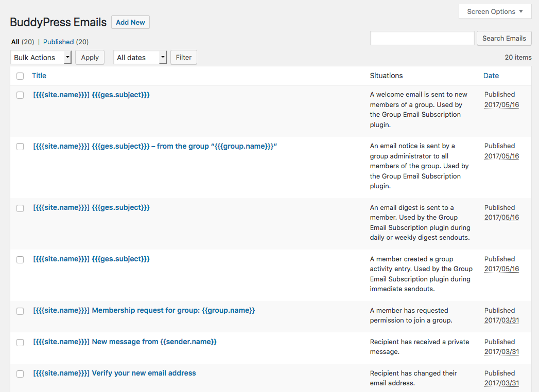Open the All dates dropdown
This screenshot has width=539, height=392.
140,58
